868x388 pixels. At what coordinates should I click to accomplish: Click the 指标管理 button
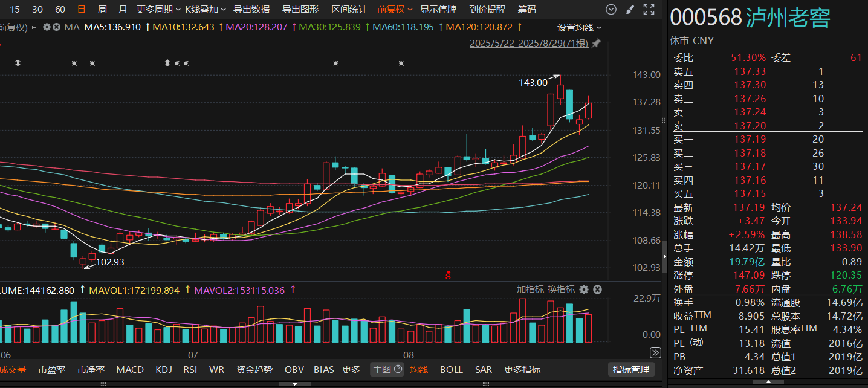pos(631,369)
